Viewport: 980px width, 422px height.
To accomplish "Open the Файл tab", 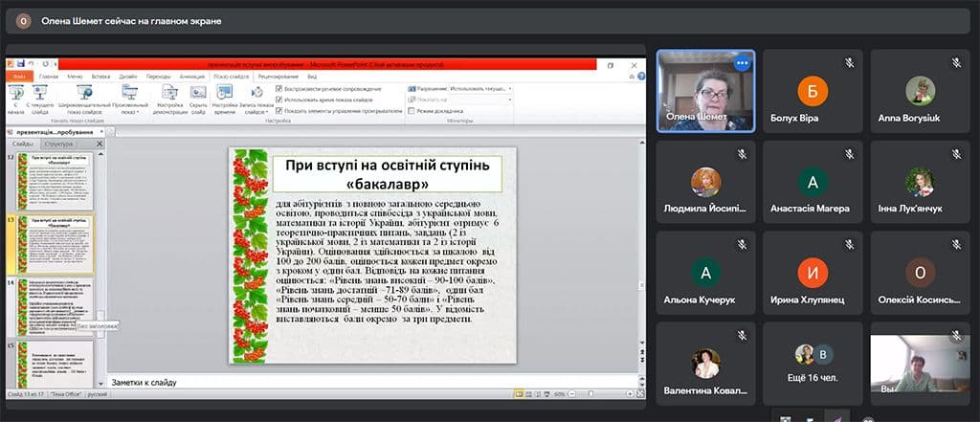I will pos(19,77).
